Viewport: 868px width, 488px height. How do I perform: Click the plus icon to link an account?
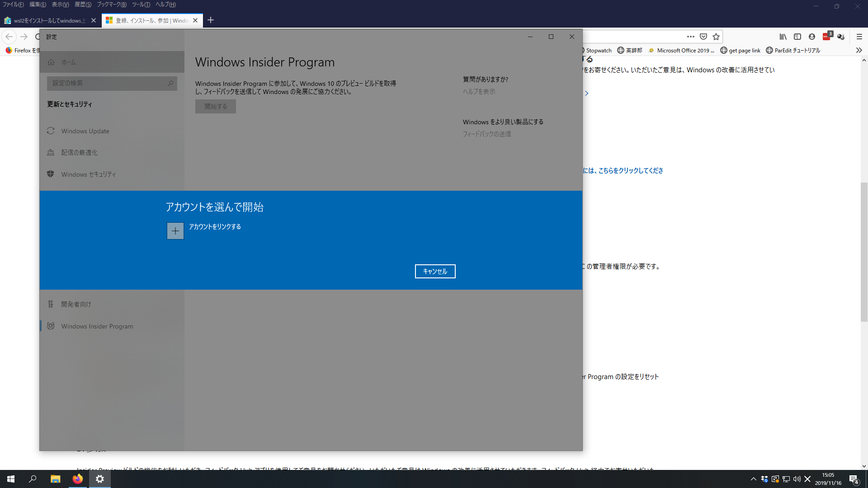175,231
